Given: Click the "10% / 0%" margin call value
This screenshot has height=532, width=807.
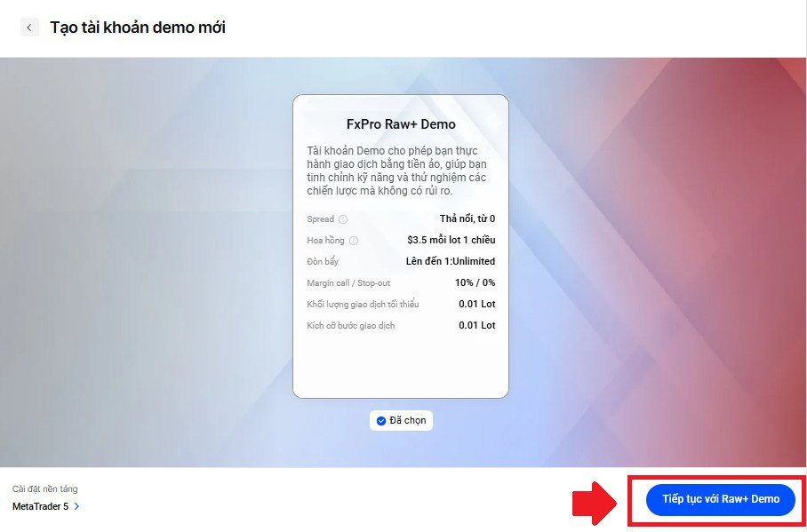Looking at the screenshot, I should coord(475,282).
